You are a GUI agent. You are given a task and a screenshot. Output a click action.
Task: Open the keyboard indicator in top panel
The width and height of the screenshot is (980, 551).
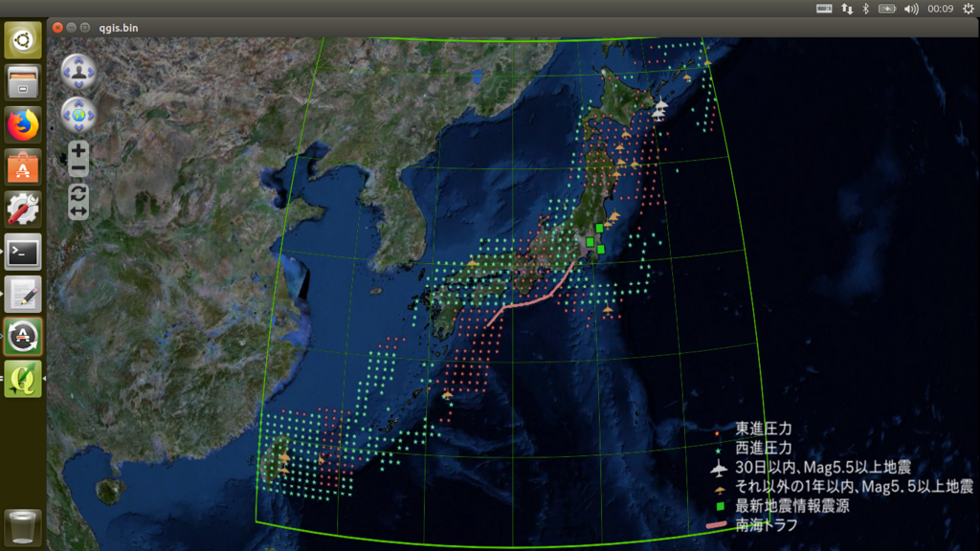tap(824, 9)
